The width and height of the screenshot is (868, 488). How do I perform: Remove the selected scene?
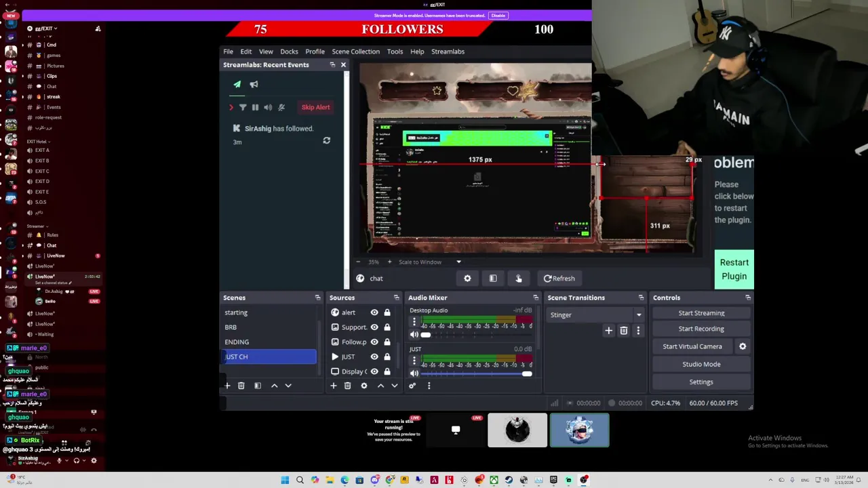(241, 386)
